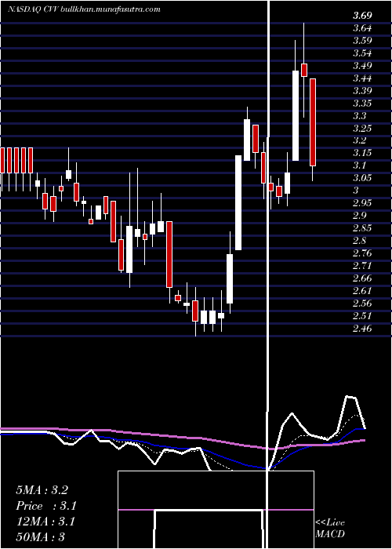Screen dimensions: 392x549
Task: Select the 3.35 price axis label
Action: pos(362,104)
